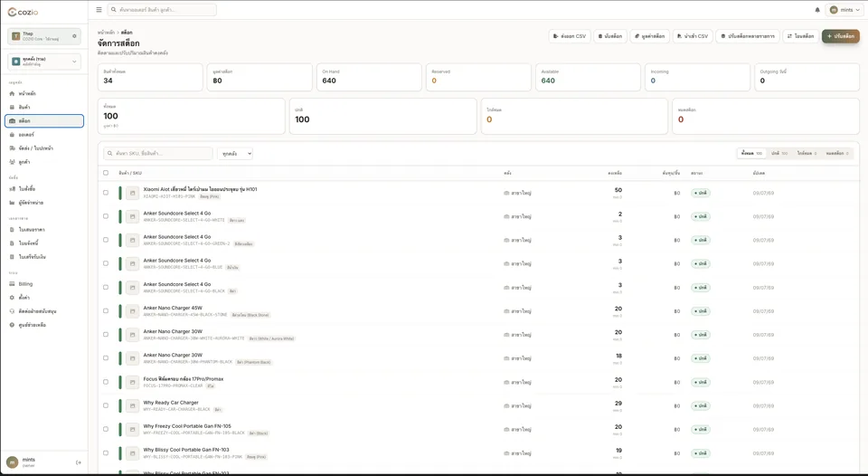Click ปรับสต็อกหลายรายการ bulk adjust button
This screenshot has width=868, height=476.
[x=748, y=36]
